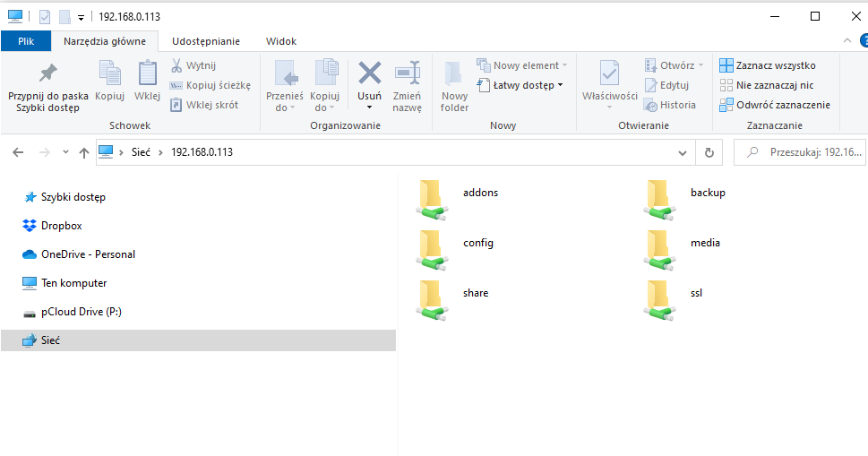Open Kopiuj do dropdown
The width and height of the screenshot is (868, 456).
coord(324,86)
